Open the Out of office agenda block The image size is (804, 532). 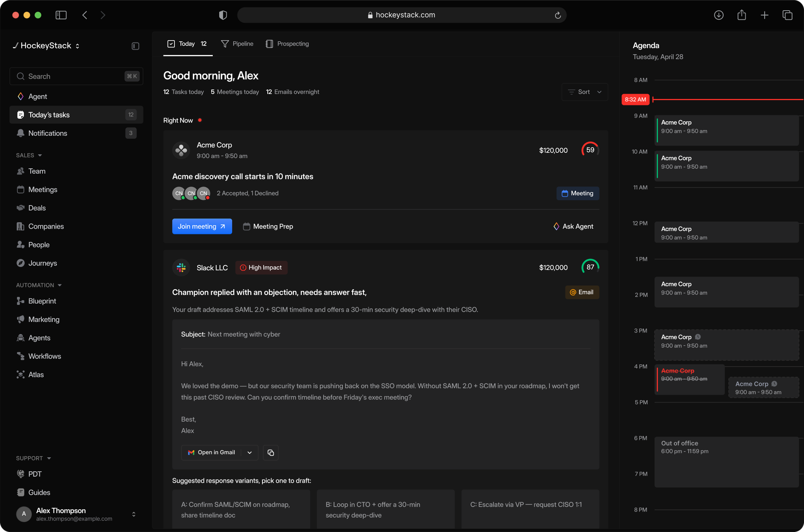click(727, 462)
